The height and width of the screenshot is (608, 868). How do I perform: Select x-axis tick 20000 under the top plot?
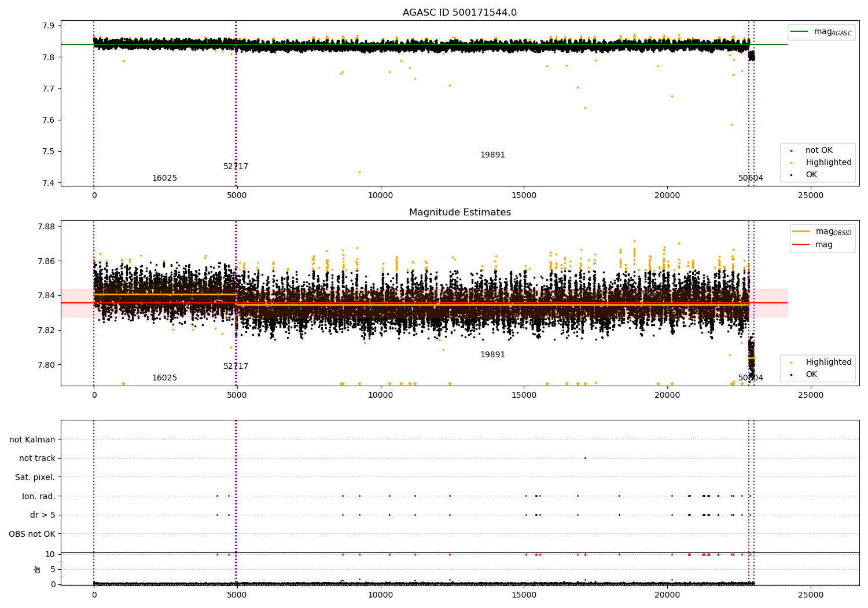tap(667, 196)
